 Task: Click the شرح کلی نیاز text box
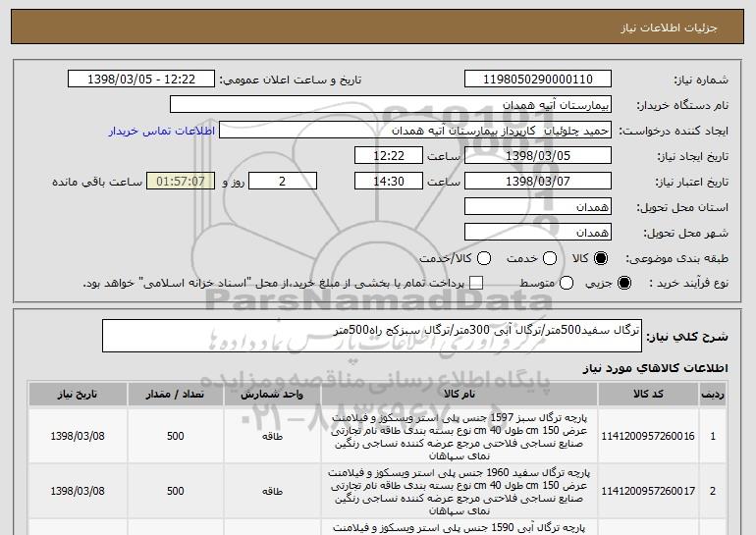point(372,336)
